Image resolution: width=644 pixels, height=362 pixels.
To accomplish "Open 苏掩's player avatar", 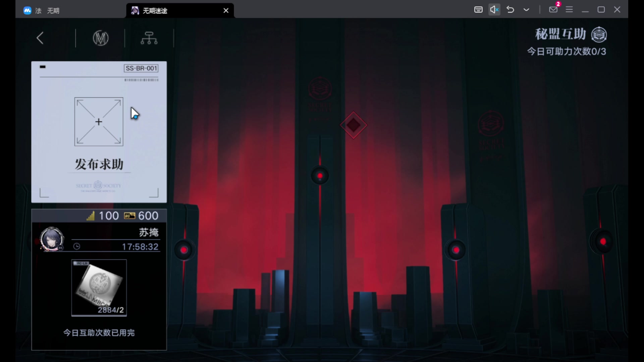I will click(52, 239).
